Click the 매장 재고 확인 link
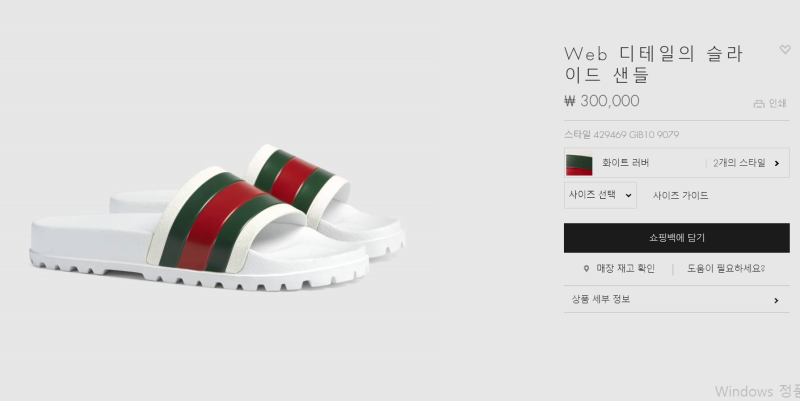The height and width of the screenshot is (401, 800). (x=626, y=268)
